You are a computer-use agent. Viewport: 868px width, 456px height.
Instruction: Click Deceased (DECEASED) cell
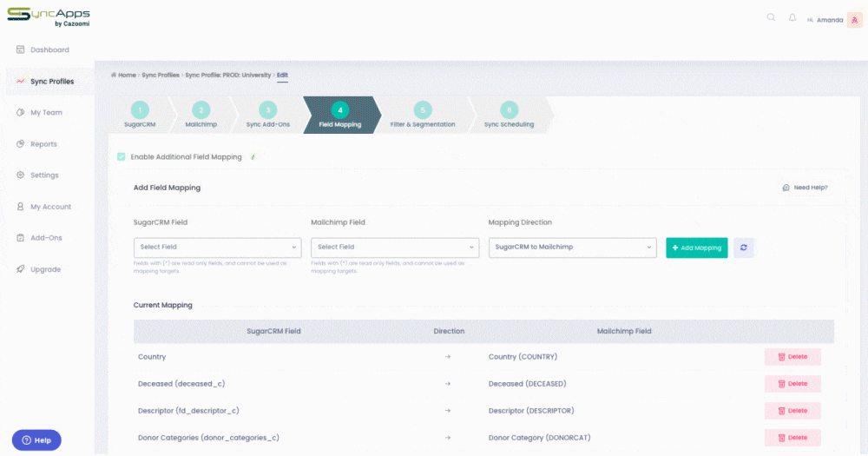pos(527,383)
